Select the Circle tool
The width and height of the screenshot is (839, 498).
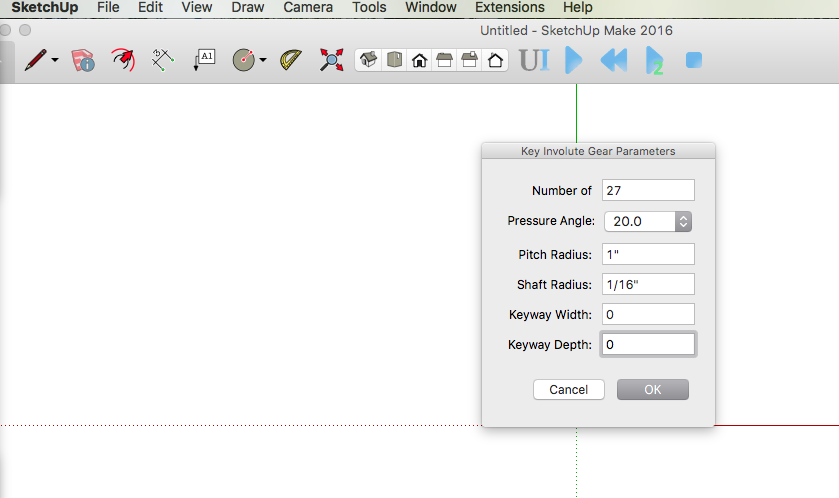244,60
